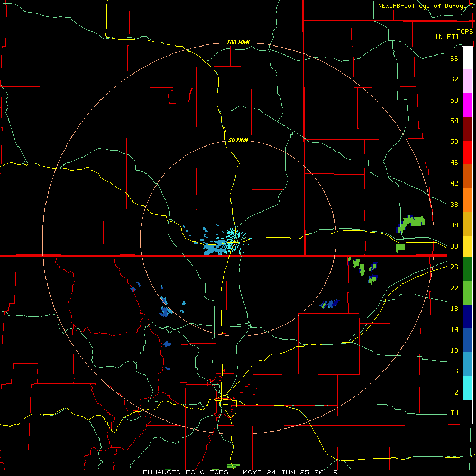Click the bright orange legend swatch
The width and height of the screenshot is (476, 476).
pos(467,200)
